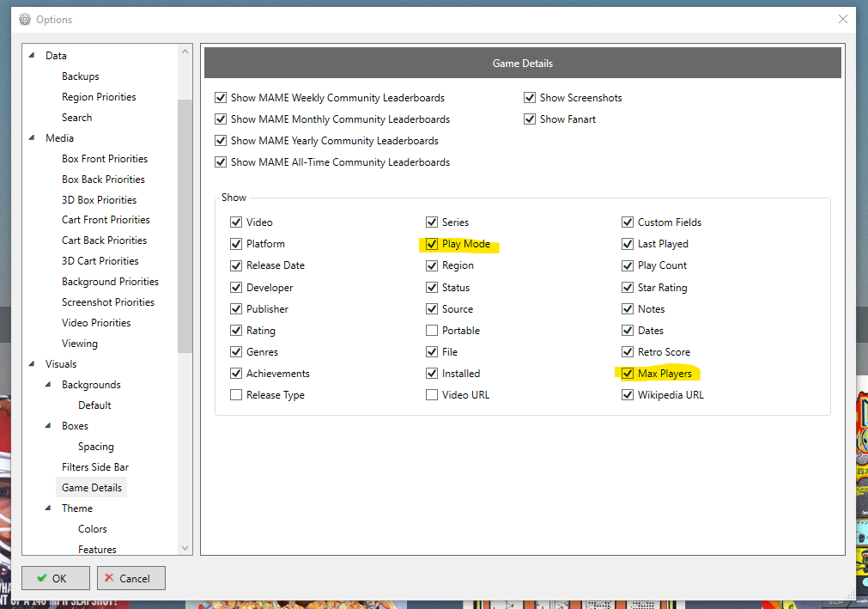Close the Options dialog window
868x609 pixels.
[x=841, y=19]
